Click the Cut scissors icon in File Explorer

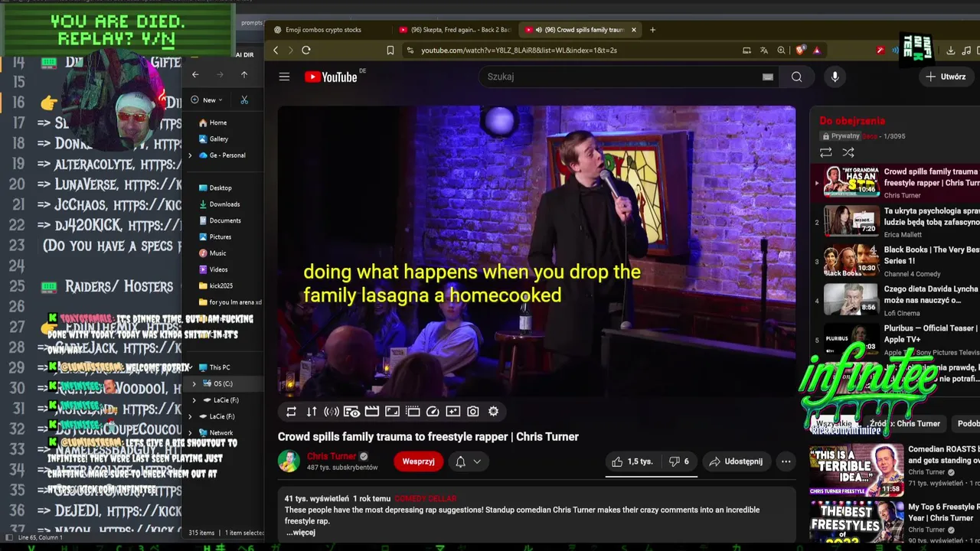click(x=244, y=100)
